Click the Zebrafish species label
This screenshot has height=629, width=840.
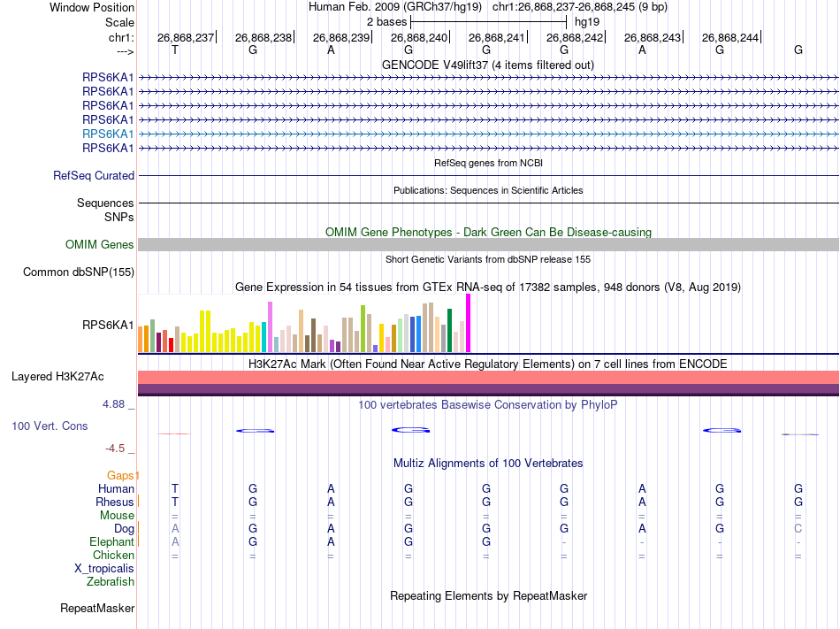pos(111,582)
